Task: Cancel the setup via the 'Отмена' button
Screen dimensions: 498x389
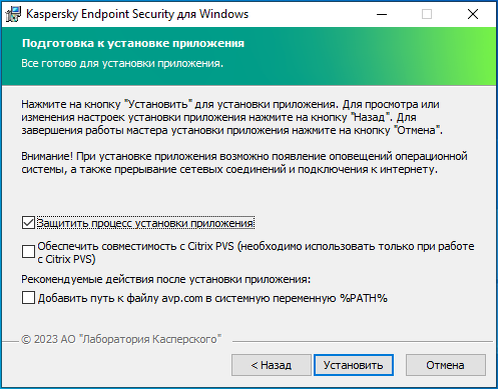Action: [445, 365]
